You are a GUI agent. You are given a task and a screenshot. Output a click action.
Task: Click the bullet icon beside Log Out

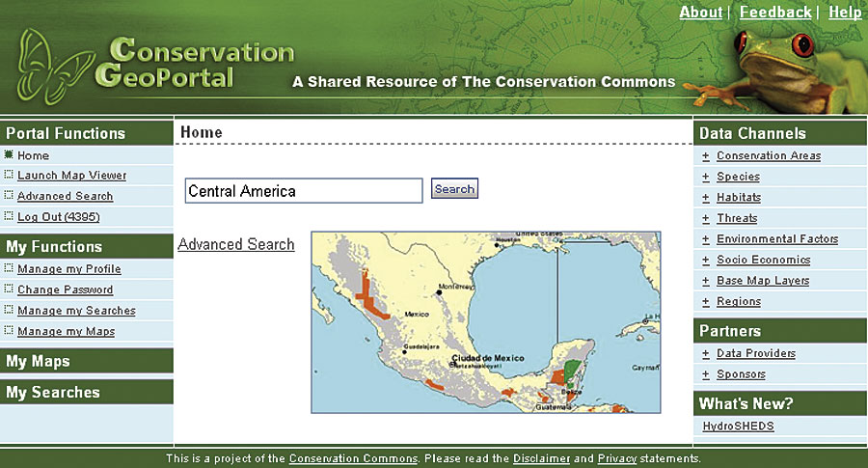[9, 216]
